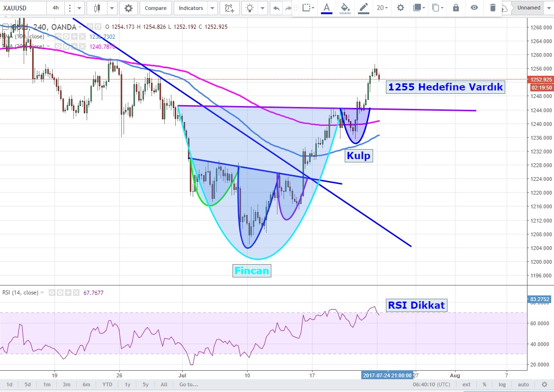Toggle the auto scale option
The height and width of the screenshot is (392, 554).
(523, 384)
